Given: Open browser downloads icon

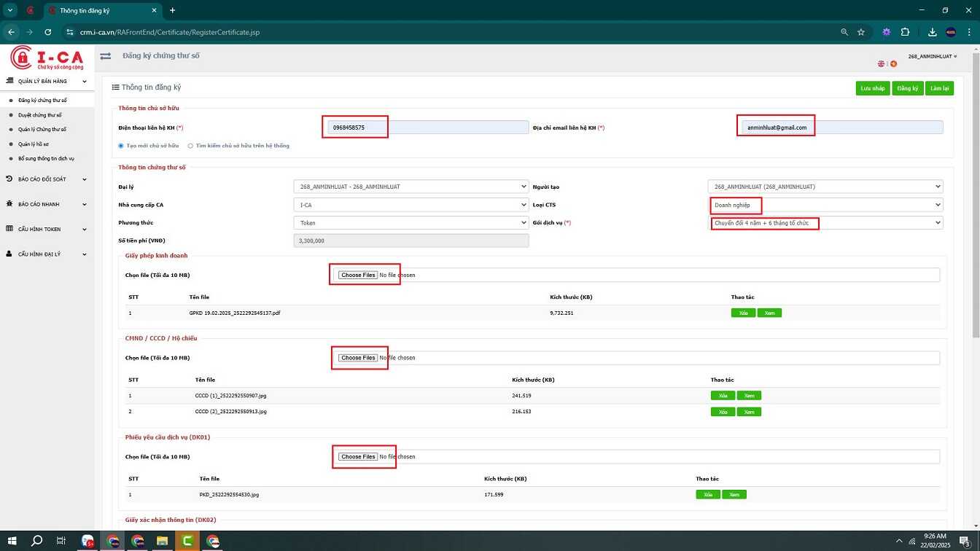Looking at the screenshot, I should 933,32.
